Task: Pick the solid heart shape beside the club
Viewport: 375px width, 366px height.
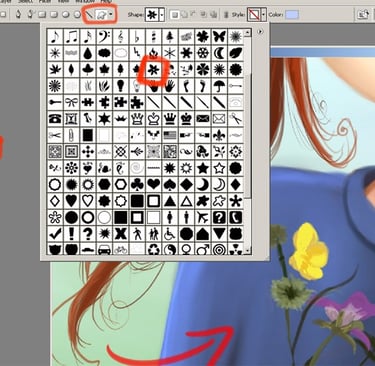Action: (x=153, y=184)
